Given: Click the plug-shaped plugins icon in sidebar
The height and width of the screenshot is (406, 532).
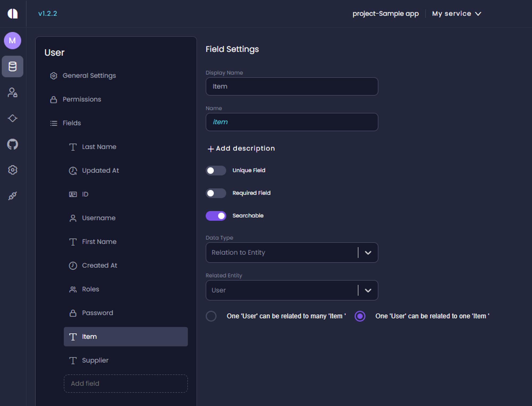Looking at the screenshot, I should [13, 196].
